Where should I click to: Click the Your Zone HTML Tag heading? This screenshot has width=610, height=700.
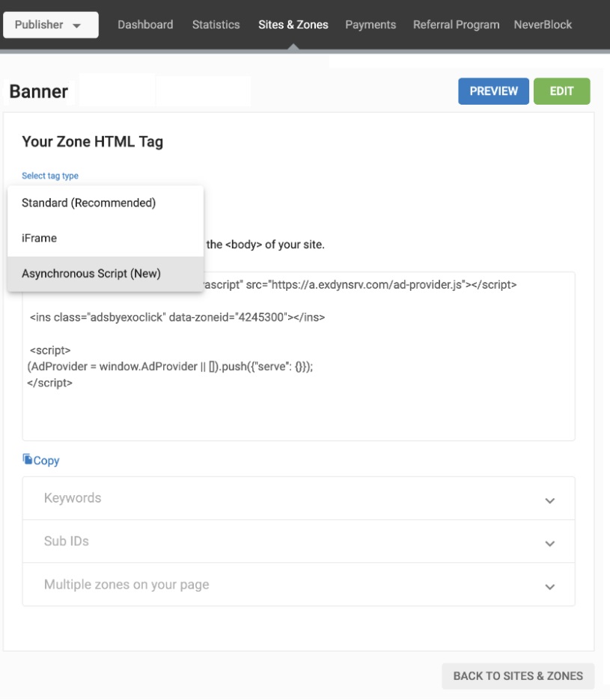coord(93,141)
